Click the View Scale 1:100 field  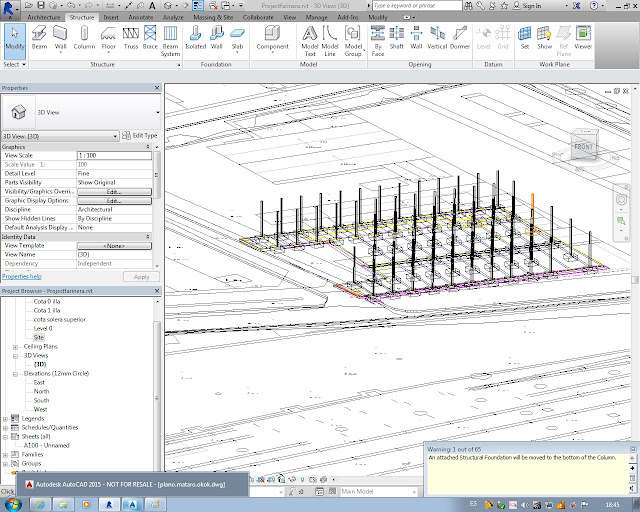tap(114, 155)
